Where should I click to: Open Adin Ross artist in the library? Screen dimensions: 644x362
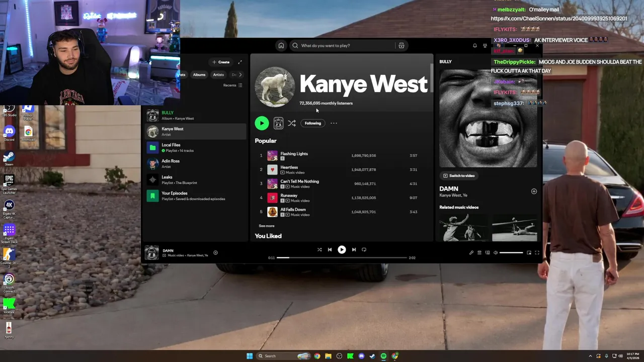pyautogui.click(x=195, y=163)
